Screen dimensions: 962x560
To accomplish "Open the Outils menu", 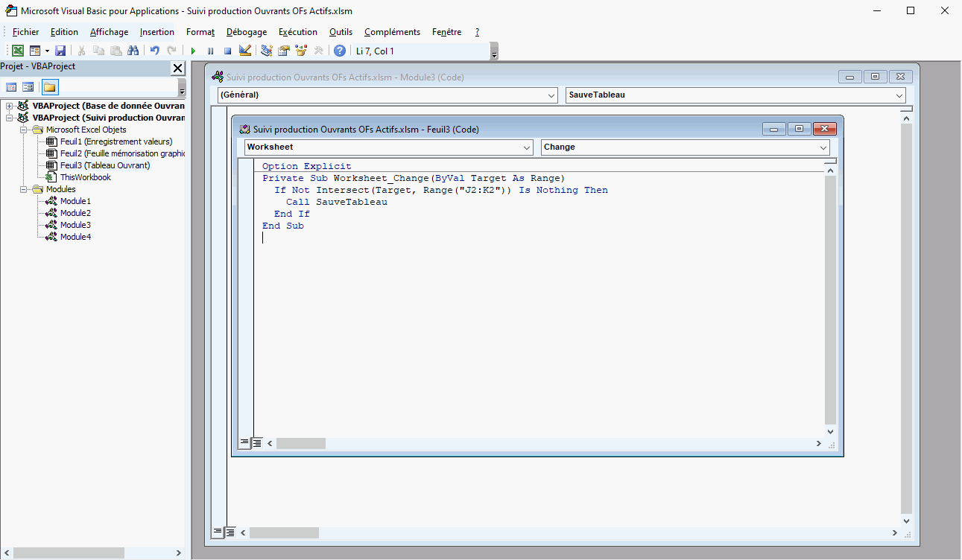I will (341, 32).
